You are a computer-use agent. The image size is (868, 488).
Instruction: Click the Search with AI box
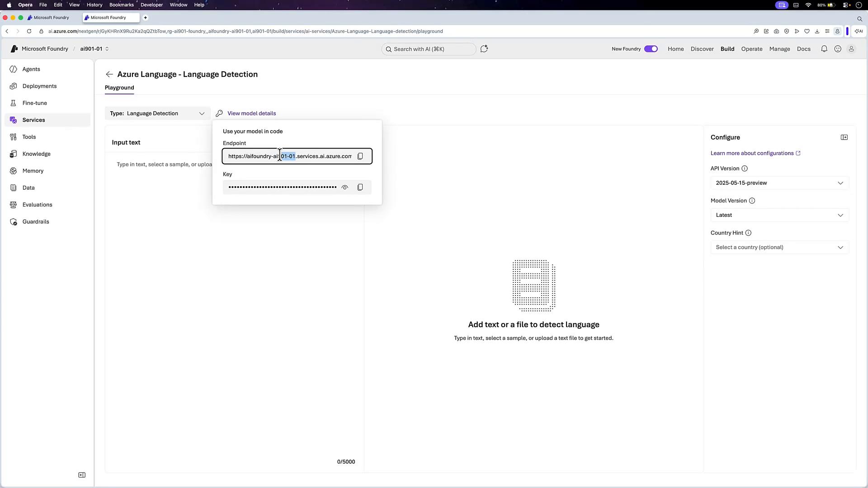(429, 49)
